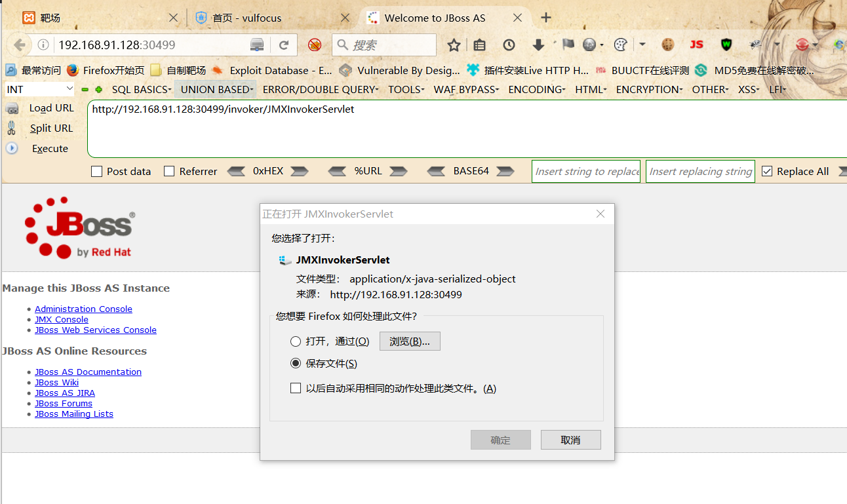Screen dimensions: 847x504
Task: Click the spider extension icon
Action: click(x=755, y=45)
